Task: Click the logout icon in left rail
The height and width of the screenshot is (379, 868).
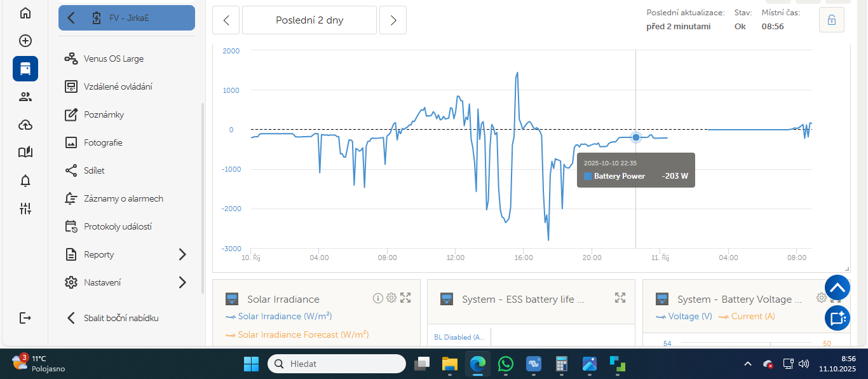Action: pos(25,318)
